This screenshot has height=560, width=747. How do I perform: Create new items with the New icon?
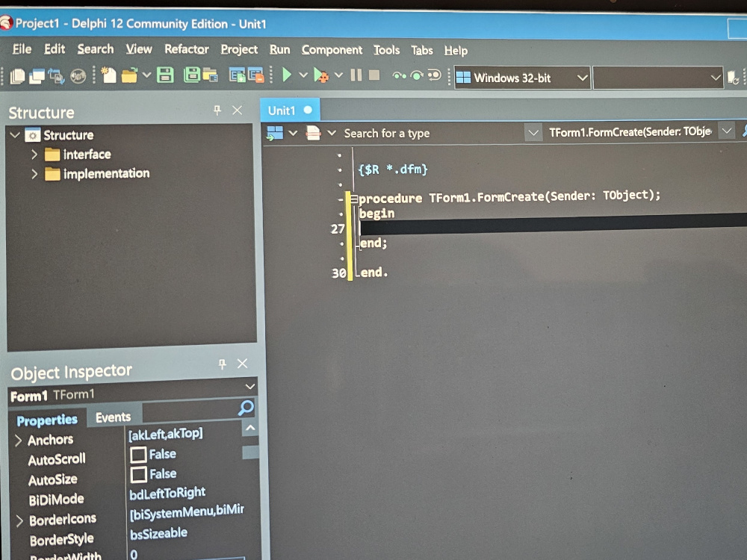(108, 75)
